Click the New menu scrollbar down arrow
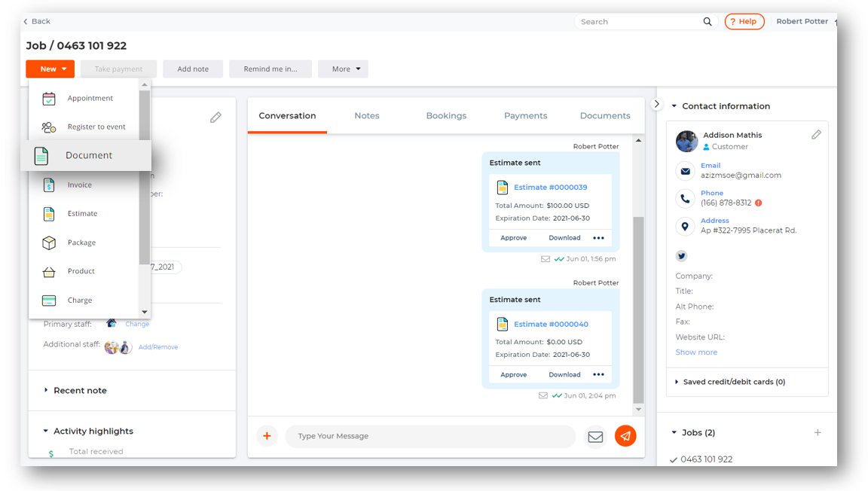 click(x=145, y=313)
